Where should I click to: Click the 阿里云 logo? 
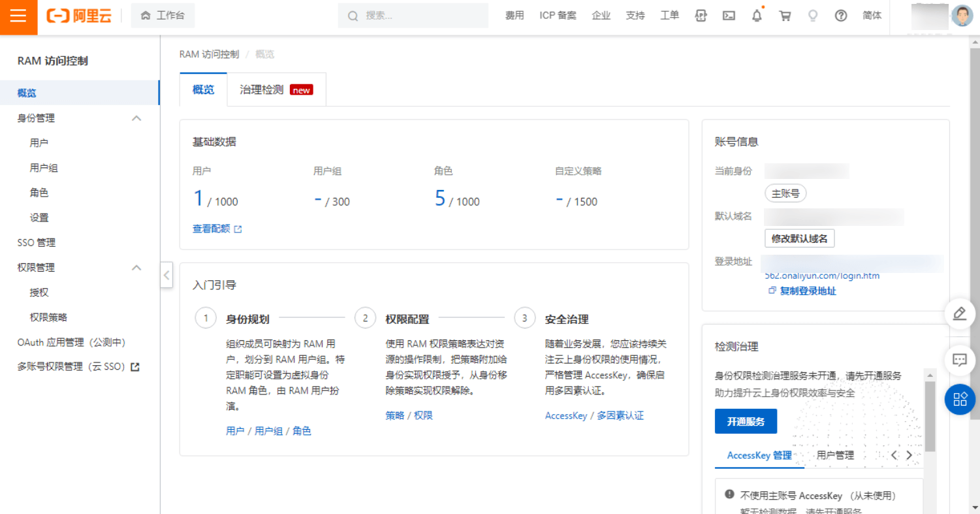(x=79, y=16)
